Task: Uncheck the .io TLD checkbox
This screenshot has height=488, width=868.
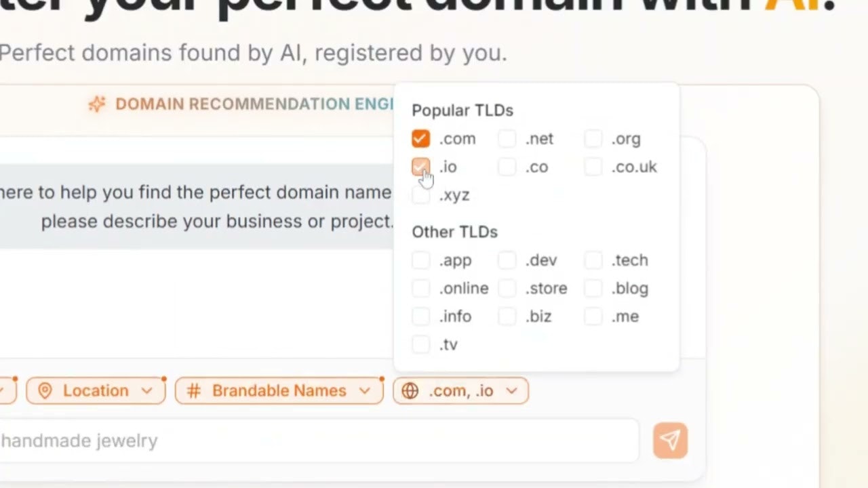Action: (420, 167)
